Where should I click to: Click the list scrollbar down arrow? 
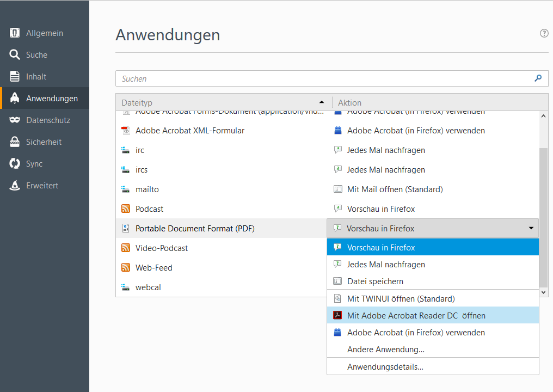click(x=544, y=292)
